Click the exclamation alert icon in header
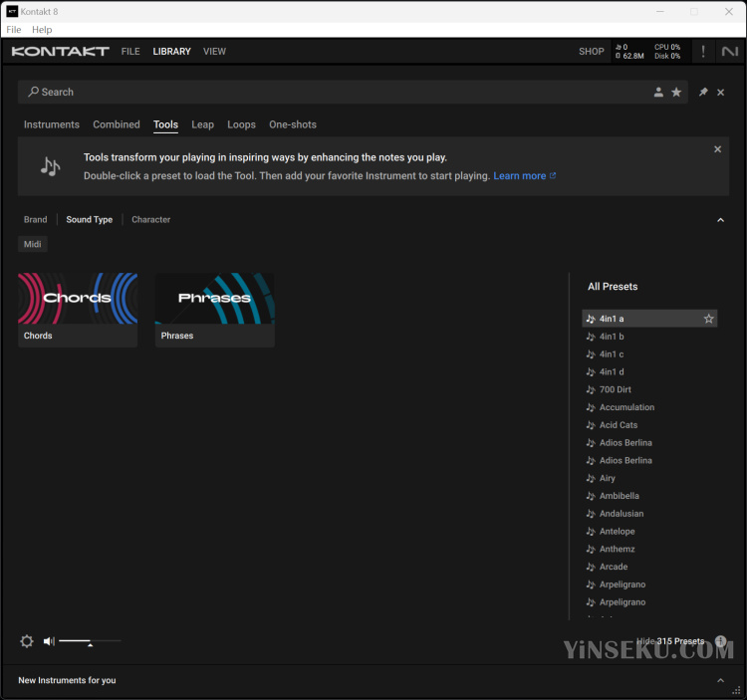Image resolution: width=747 pixels, height=700 pixels. [703, 52]
